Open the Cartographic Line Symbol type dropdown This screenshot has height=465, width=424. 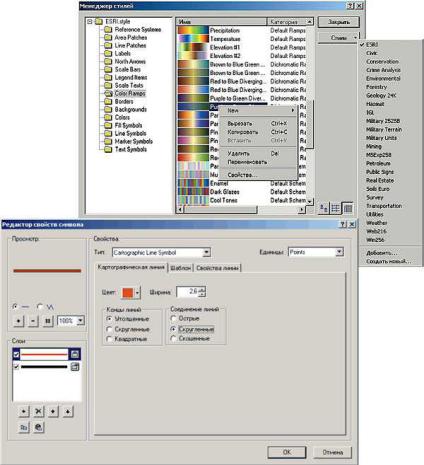coord(207,252)
